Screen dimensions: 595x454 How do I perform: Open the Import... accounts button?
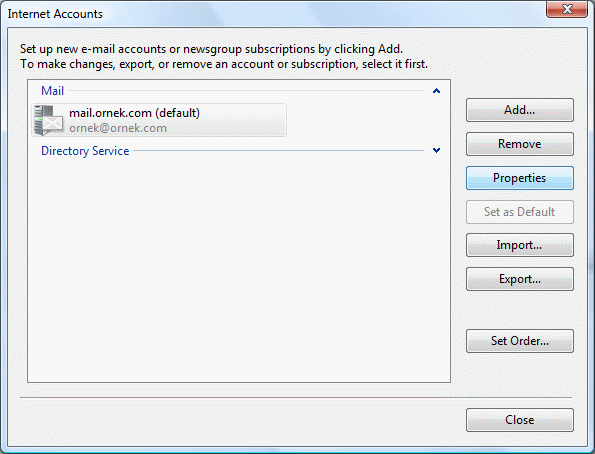click(x=519, y=245)
